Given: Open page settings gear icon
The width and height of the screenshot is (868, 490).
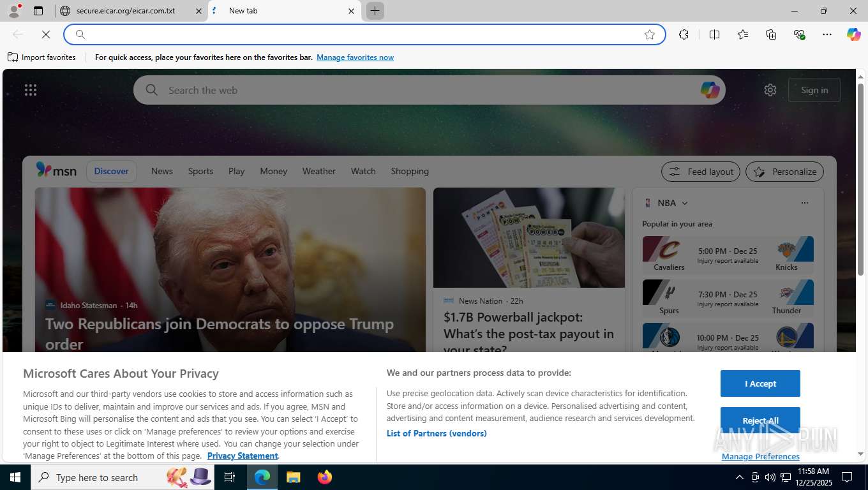Looking at the screenshot, I should (770, 90).
